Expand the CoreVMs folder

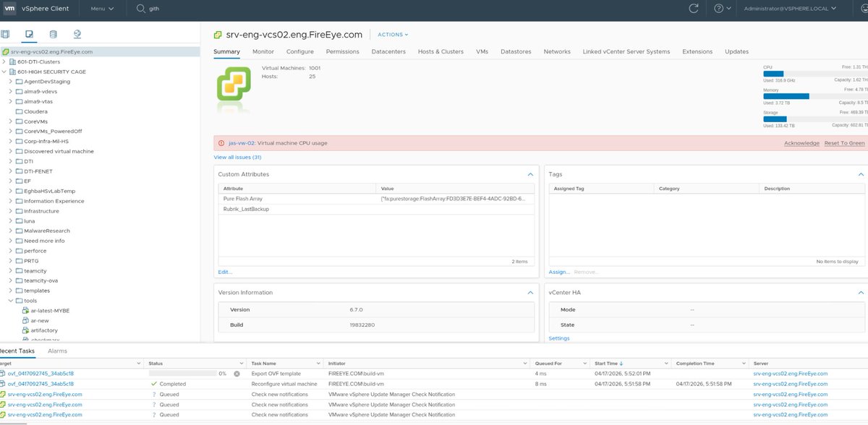11,121
